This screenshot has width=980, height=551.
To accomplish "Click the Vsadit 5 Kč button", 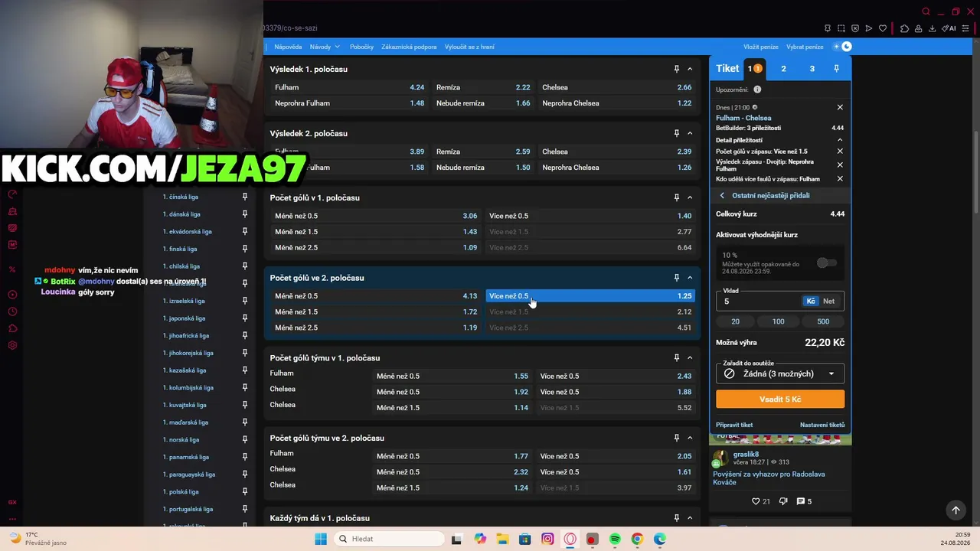I will (x=780, y=399).
